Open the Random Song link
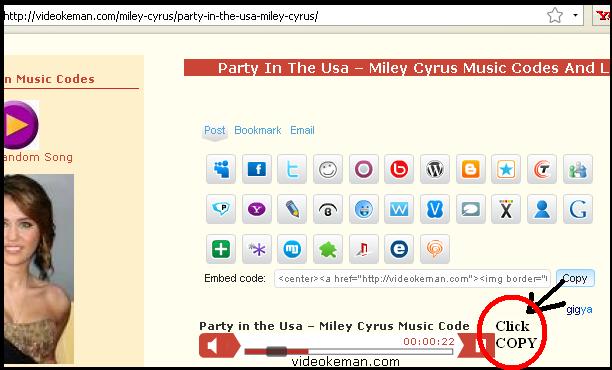 38,157
